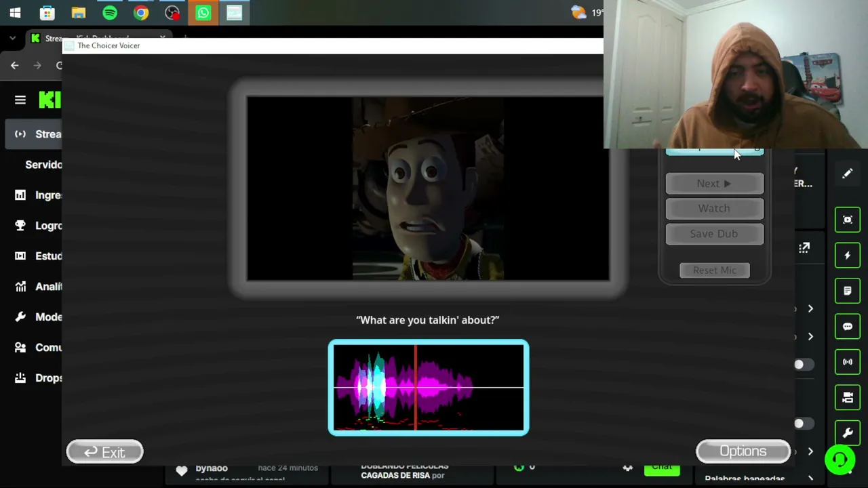Click the Woody movie clip preview
The height and width of the screenshot is (488, 868).
point(428,188)
